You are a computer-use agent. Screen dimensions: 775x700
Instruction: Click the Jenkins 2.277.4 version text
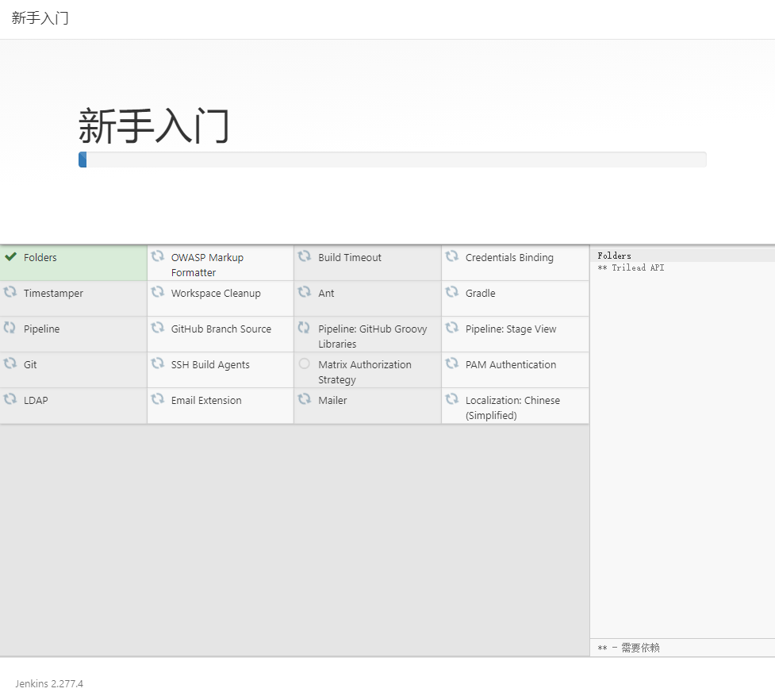[x=49, y=683]
